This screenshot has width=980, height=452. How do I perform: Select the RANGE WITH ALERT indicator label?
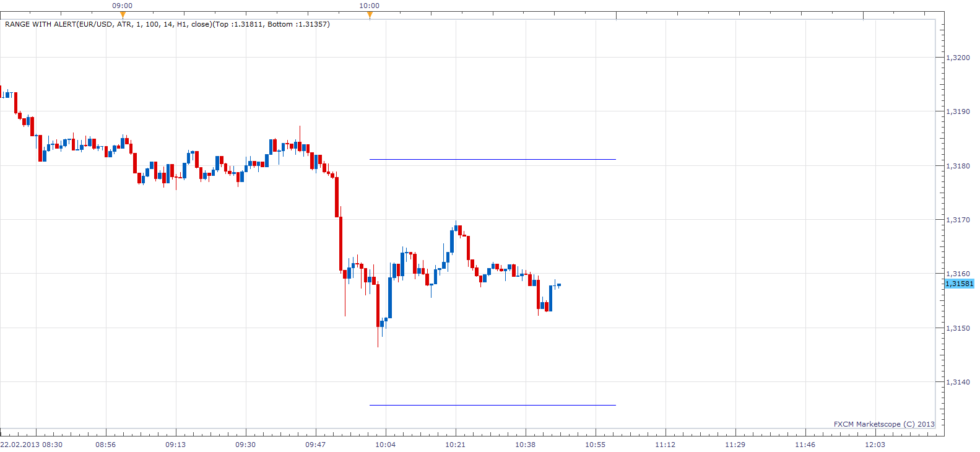tap(167, 24)
